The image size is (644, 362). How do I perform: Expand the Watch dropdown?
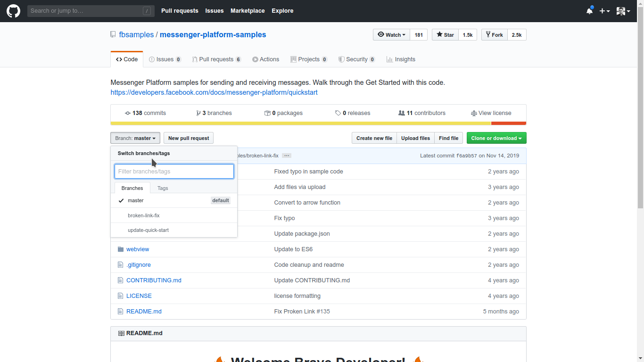click(391, 34)
